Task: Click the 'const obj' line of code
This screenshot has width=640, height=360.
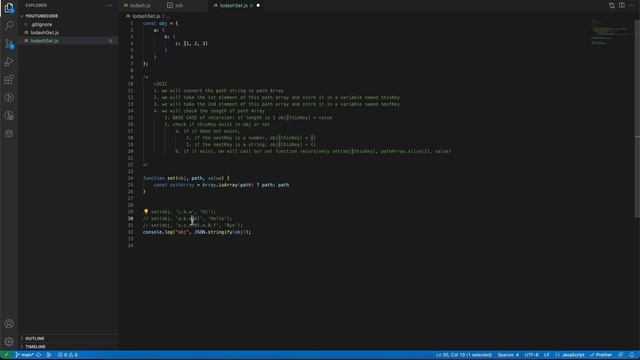Action: point(160,23)
